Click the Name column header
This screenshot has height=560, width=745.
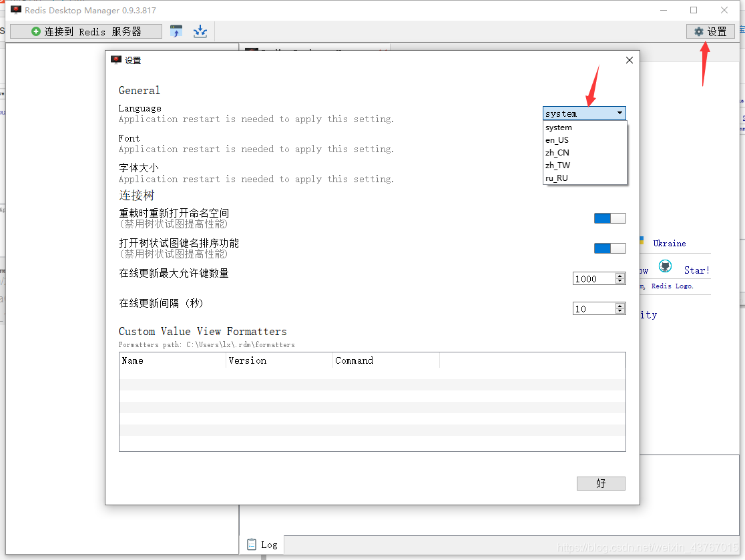[x=172, y=360]
